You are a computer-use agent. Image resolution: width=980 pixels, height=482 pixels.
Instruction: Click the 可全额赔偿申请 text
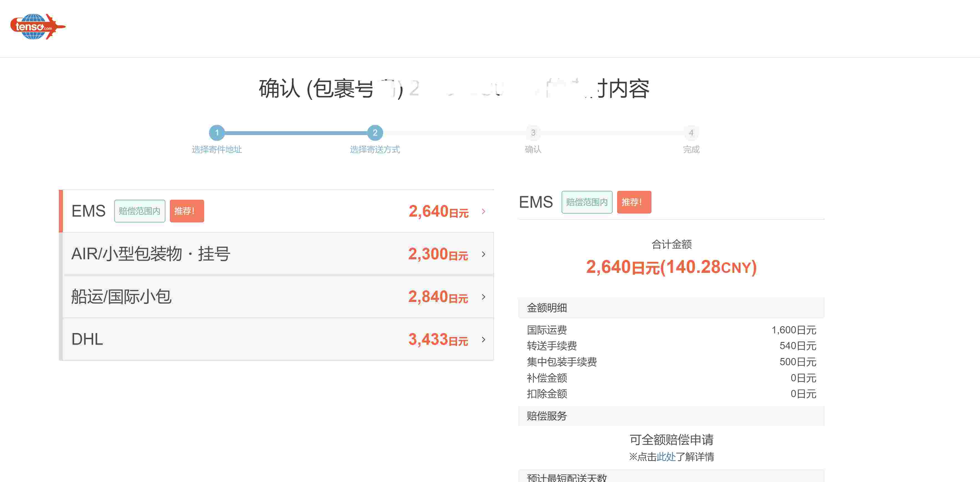pos(671,439)
